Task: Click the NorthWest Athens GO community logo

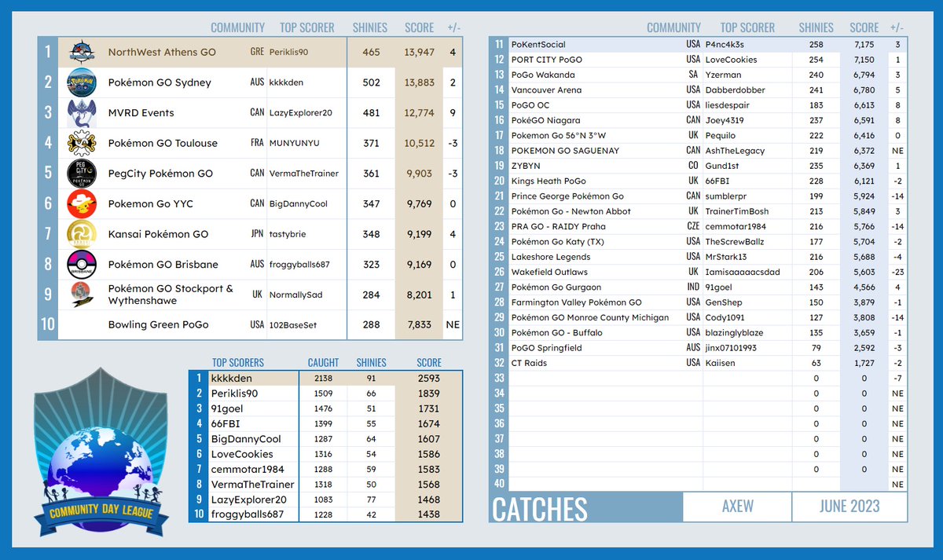Action: pos(83,52)
